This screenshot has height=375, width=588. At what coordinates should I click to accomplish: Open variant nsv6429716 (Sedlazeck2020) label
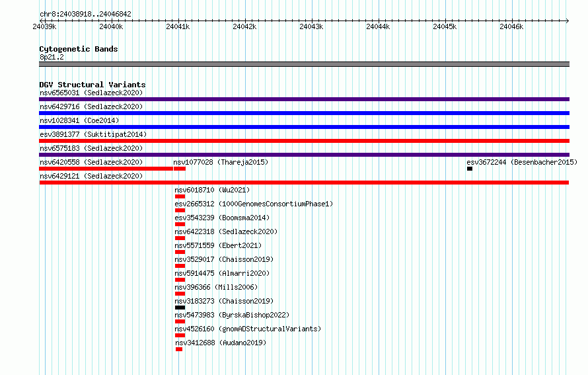pos(91,106)
